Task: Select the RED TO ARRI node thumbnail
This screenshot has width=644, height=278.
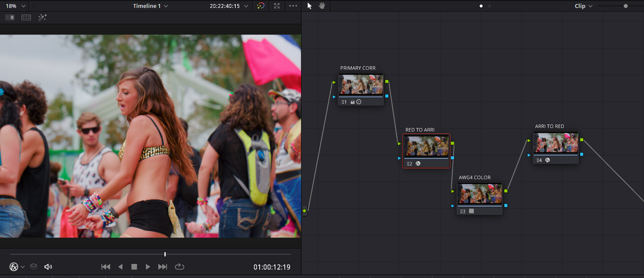Action: [x=427, y=146]
